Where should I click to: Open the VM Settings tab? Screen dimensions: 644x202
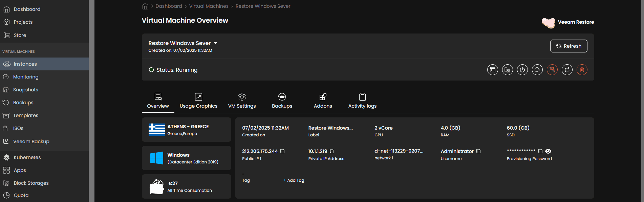tap(242, 101)
